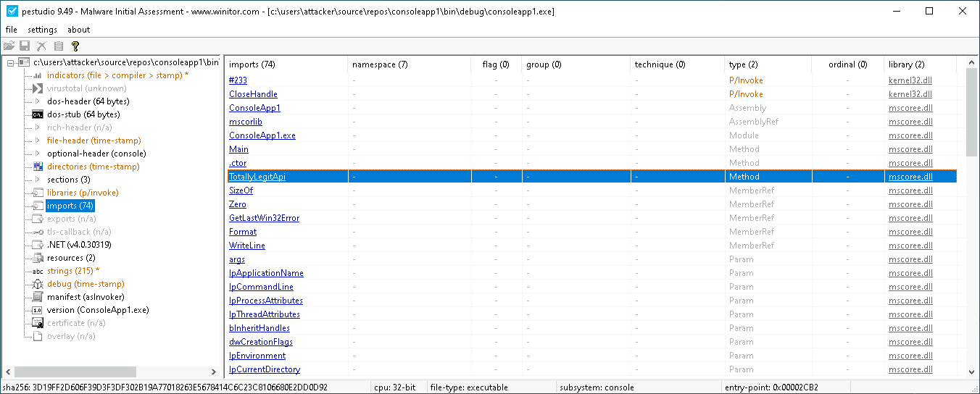Click the open file toolbar icon
Image resolution: width=980 pixels, height=394 pixels.
click(x=9, y=46)
